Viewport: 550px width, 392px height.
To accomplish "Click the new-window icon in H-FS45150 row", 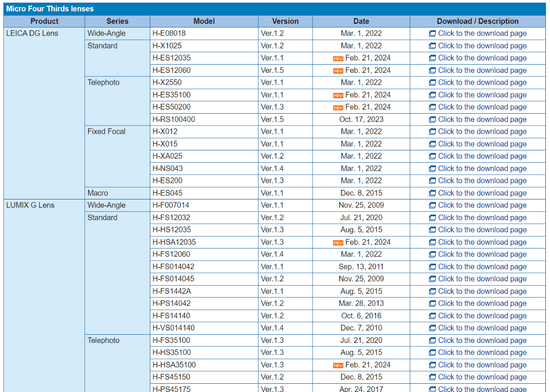I will point(432,377).
